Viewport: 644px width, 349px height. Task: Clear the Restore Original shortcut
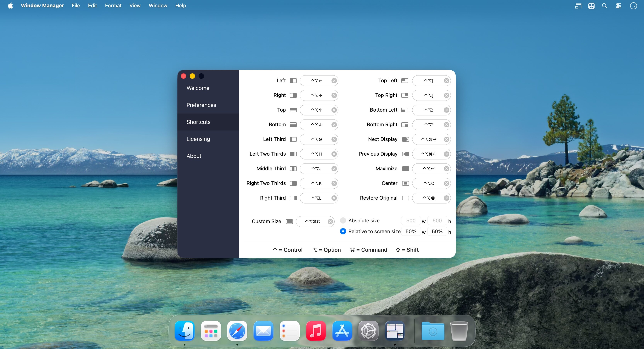446,198
